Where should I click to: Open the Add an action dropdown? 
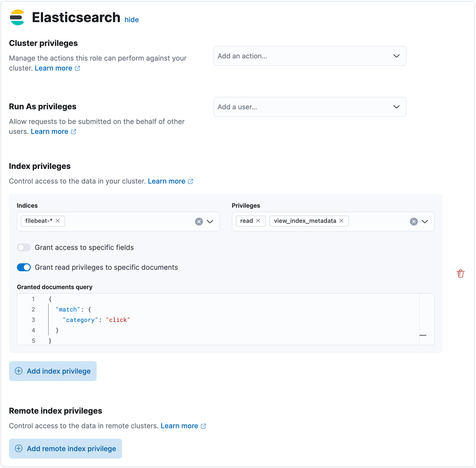pos(397,56)
